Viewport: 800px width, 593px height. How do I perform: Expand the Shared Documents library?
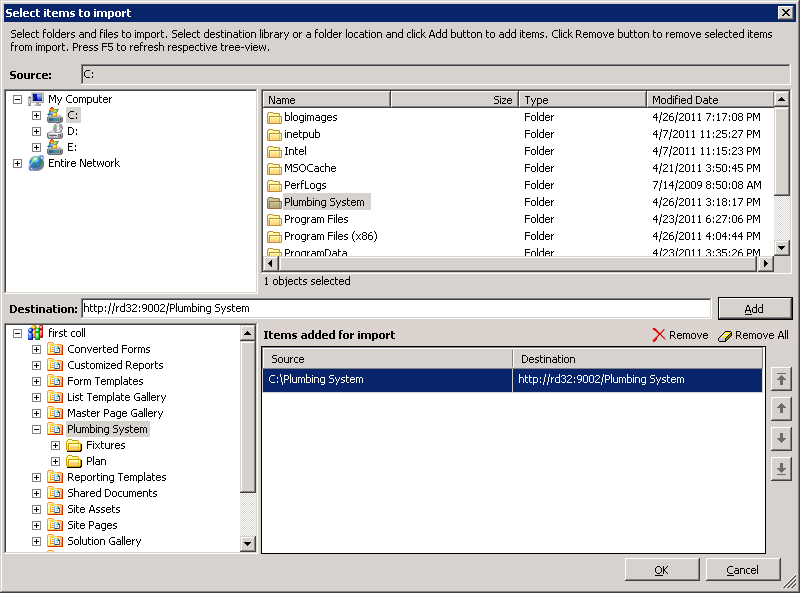click(36, 493)
